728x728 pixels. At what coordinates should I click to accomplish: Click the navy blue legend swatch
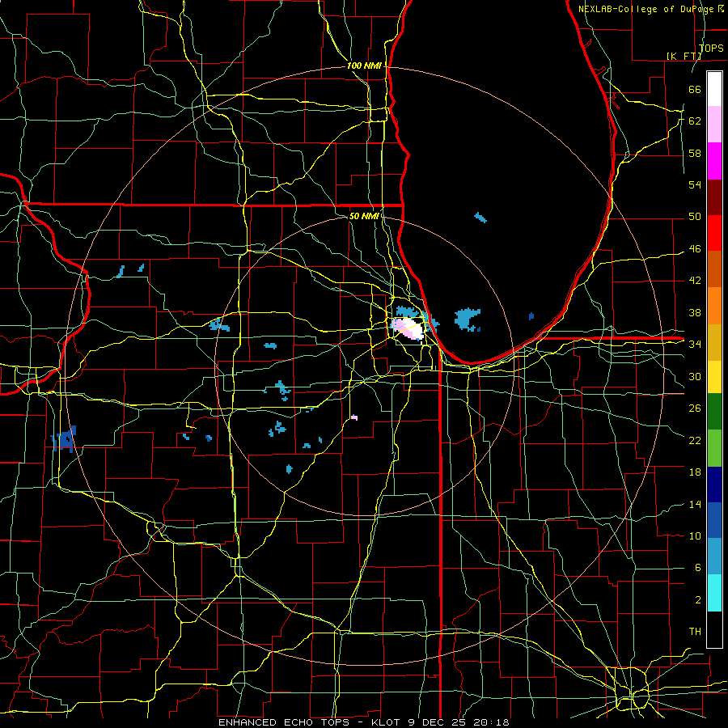click(x=714, y=485)
